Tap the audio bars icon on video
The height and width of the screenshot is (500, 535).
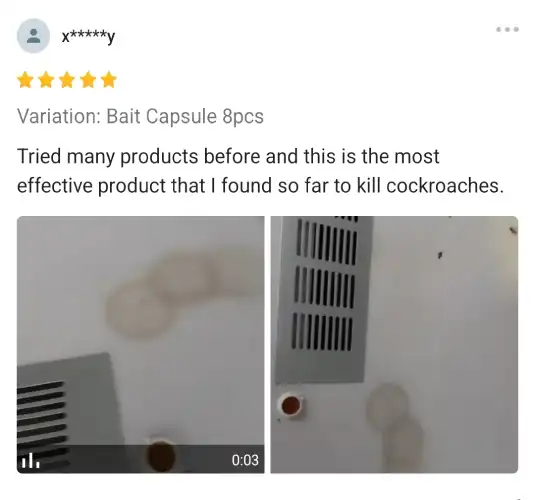(x=30, y=460)
